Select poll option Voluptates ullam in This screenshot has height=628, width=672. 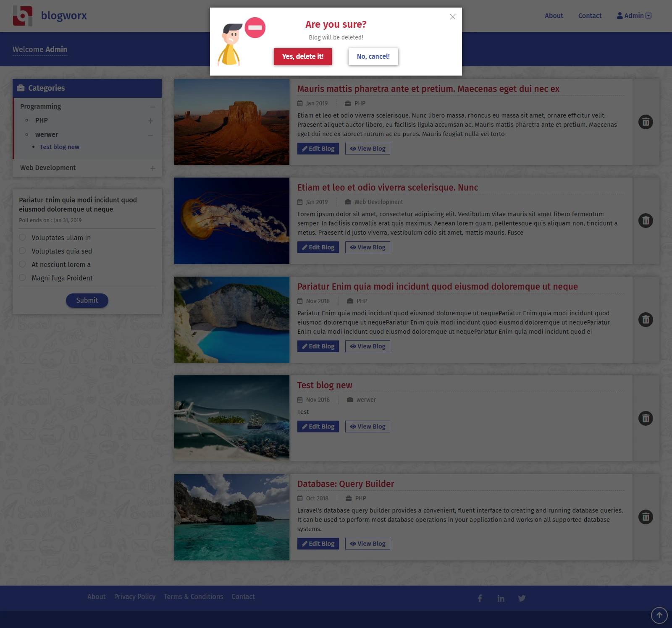pyautogui.click(x=22, y=237)
